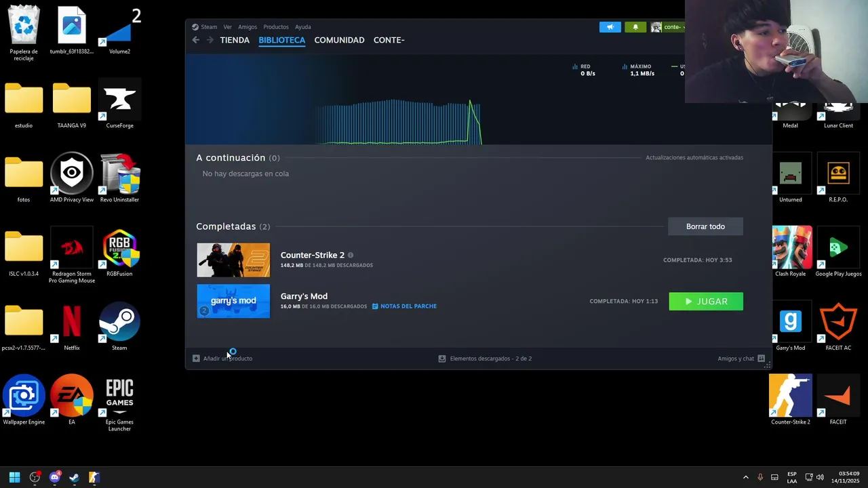The height and width of the screenshot is (488, 868).
Task: Open the Ayuda menu
Action: pos(303,27)
